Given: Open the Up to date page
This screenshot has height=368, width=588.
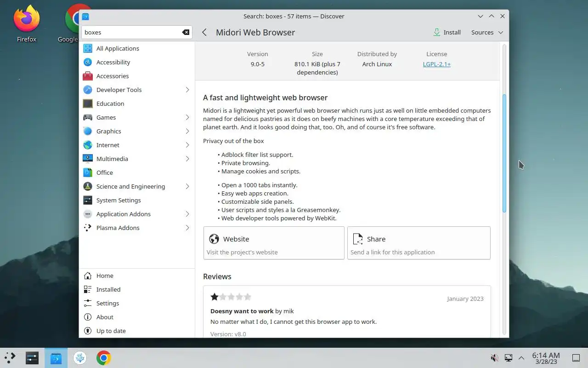Looking at the screenshot, I should pyautogui.click(x=137, y=331).
